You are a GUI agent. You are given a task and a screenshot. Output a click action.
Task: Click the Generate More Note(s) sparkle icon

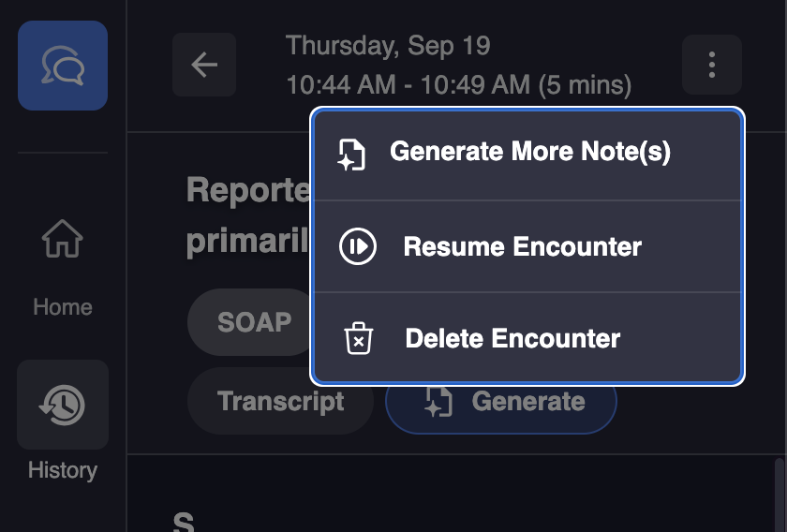click(x=351, y=155)
